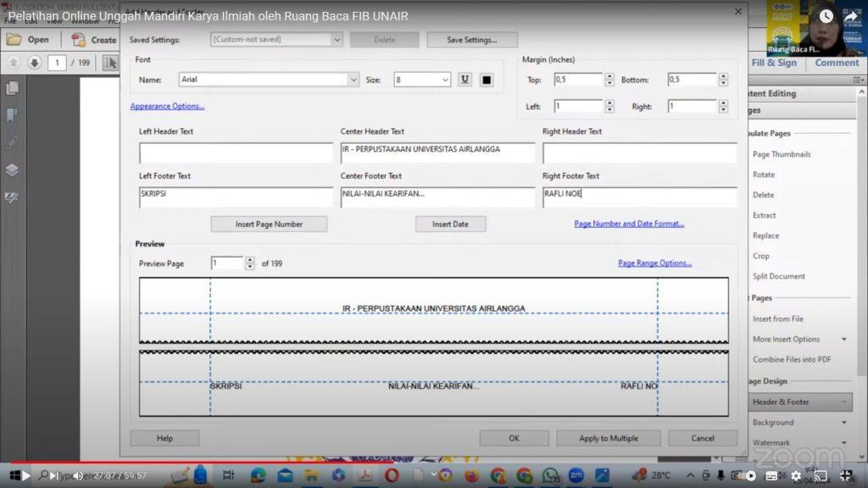Image resolution: width=868 pixels, height=488 pixels.
Task: Click the Create PDF toolbar icon
Action: (x=79, y=40)
